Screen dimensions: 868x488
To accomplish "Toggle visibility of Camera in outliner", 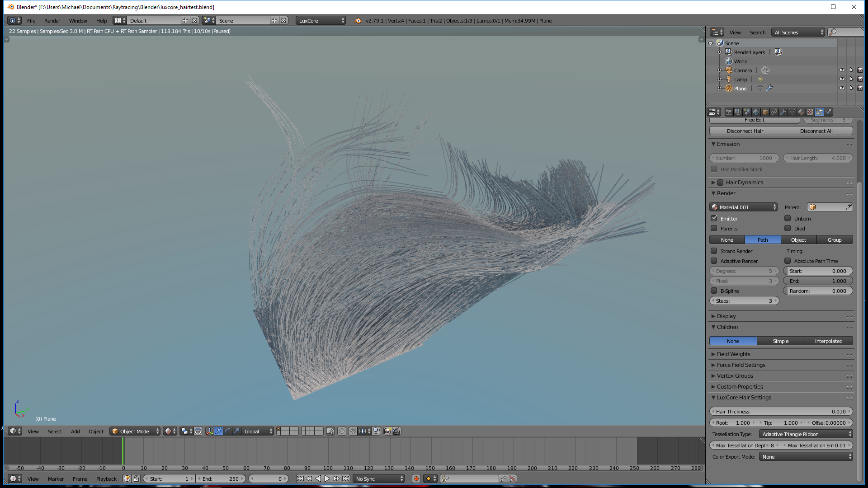I will point(842,70).
